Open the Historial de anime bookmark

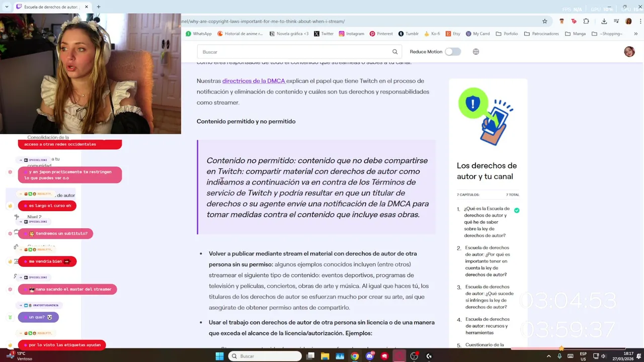pos(240,34)
